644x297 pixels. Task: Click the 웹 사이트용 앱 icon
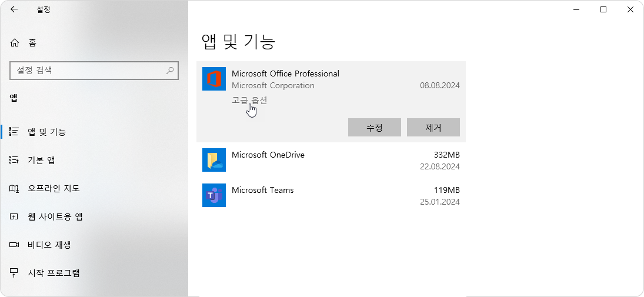[x=15, y=216]
